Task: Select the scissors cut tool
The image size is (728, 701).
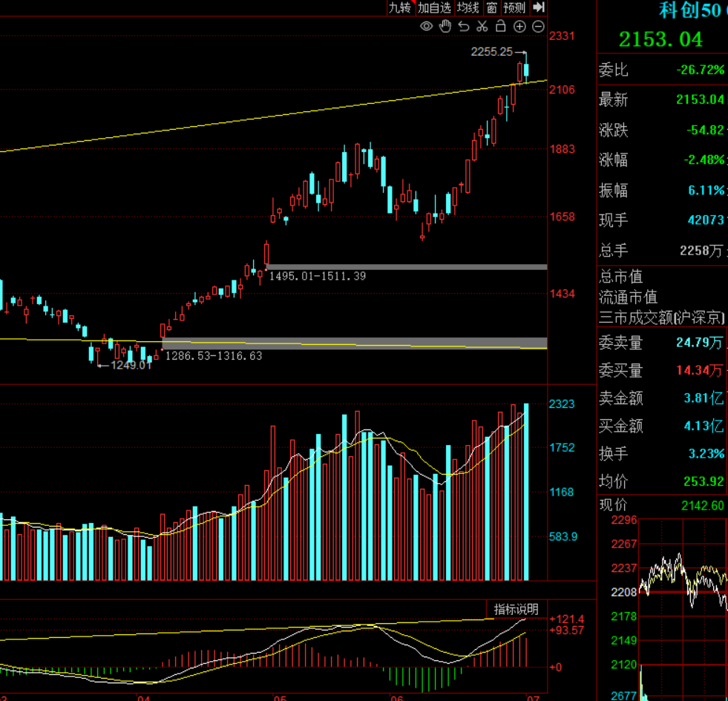Action: pos(482,27)
